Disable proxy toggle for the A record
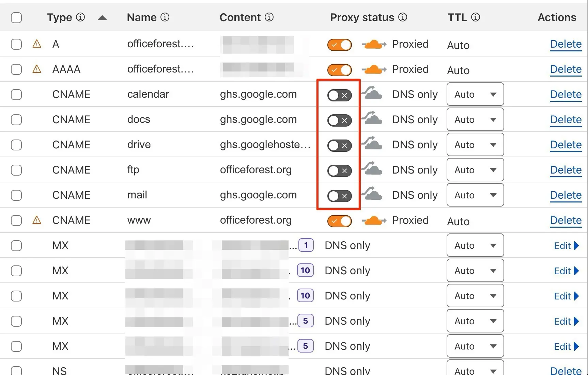Image resolution: width=588 pixels, height=375 pixels. [x=339, y=45]
